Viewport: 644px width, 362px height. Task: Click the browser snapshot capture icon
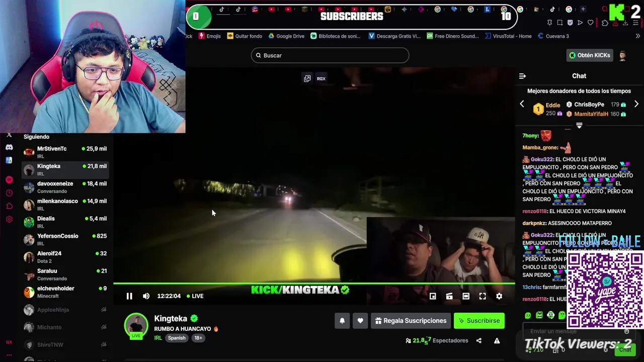(x=559, y=23)
